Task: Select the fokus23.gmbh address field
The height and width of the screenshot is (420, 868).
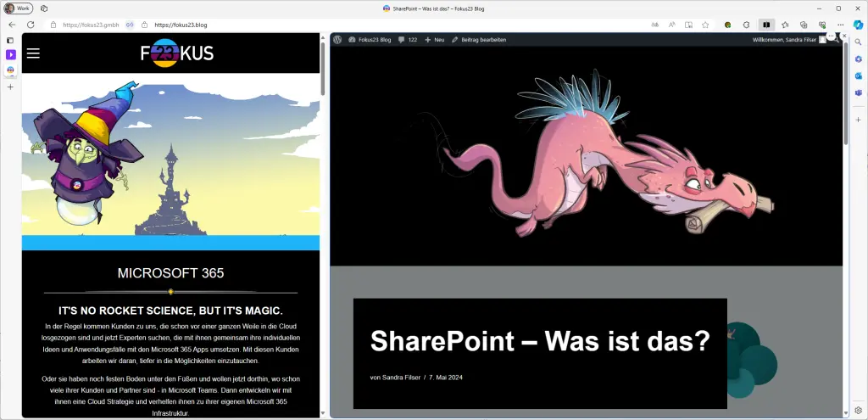Action: click(x=91, y=25)
